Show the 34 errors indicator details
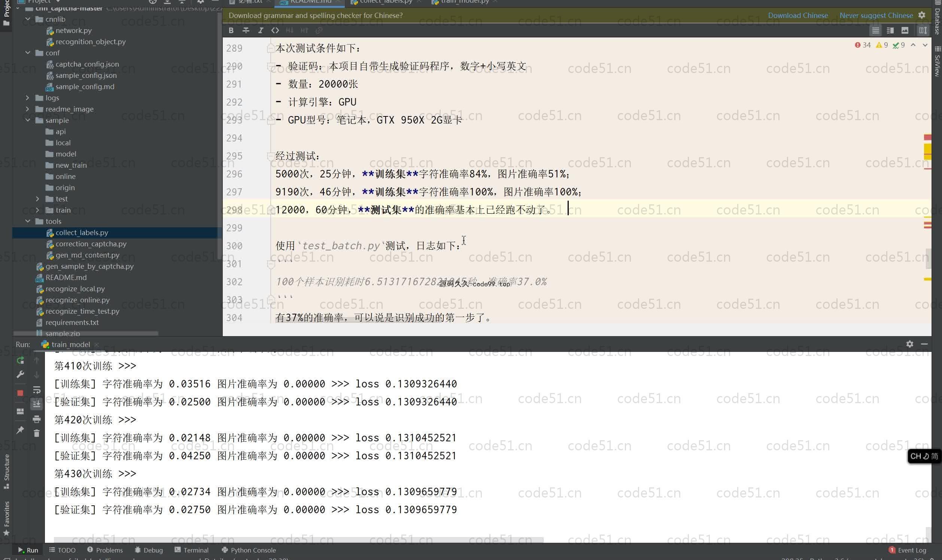The width and height of the screenshot is (942, 560). pos(863,45)
